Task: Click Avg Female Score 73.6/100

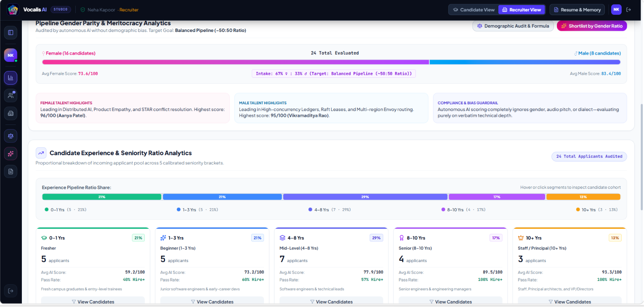Action: point(70,74)
